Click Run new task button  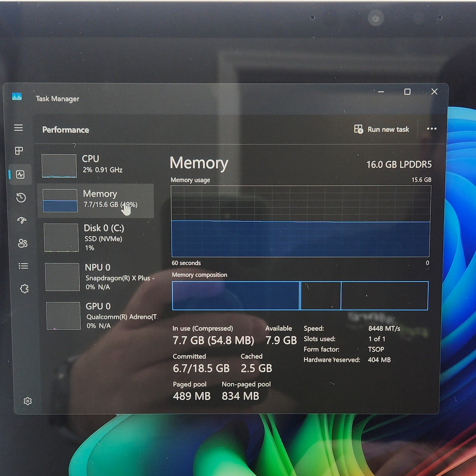pos(382,129)
